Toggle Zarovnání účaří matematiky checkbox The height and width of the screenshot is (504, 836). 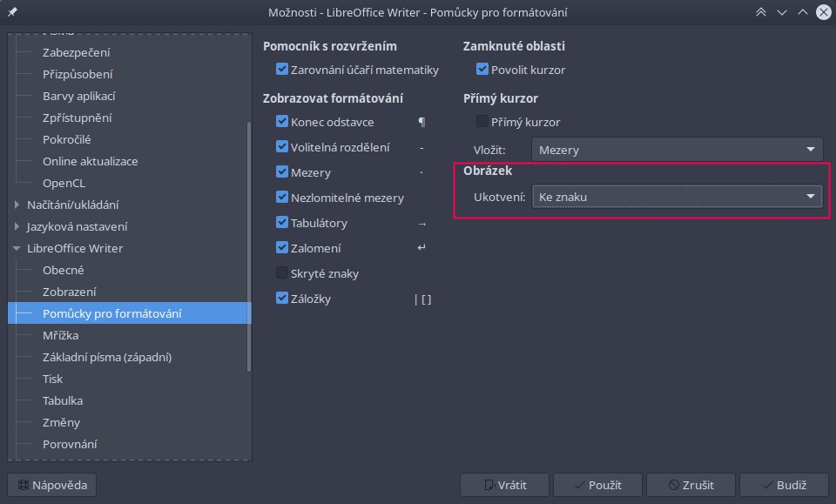pos(282,70)
